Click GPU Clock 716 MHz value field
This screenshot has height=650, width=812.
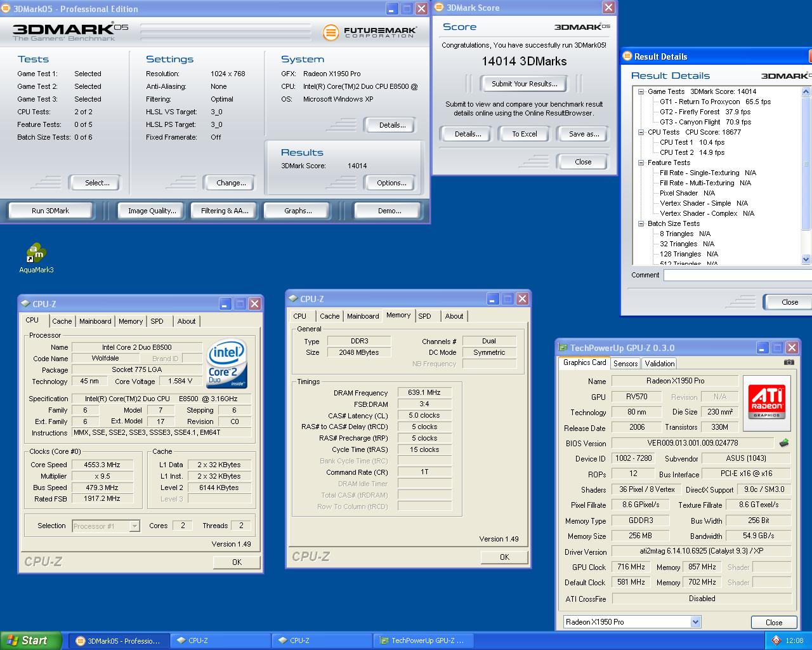(x=631, y=567)
